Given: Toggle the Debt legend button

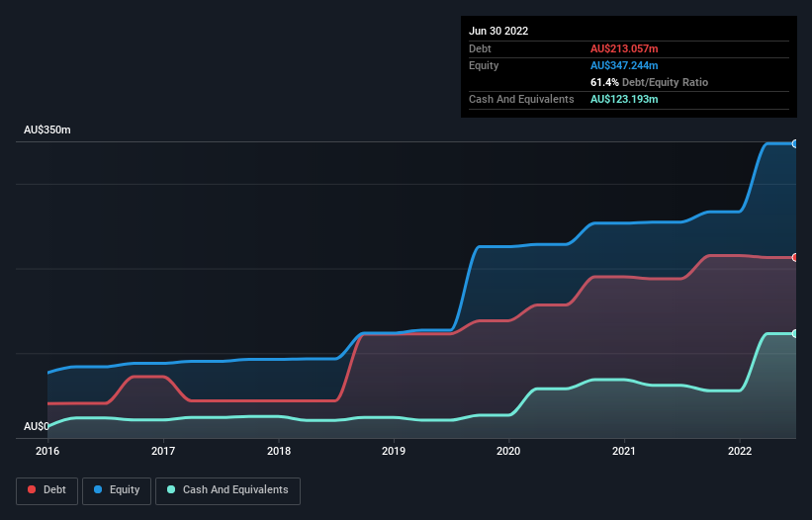Looking at the screenshot, I should (46, 490).
